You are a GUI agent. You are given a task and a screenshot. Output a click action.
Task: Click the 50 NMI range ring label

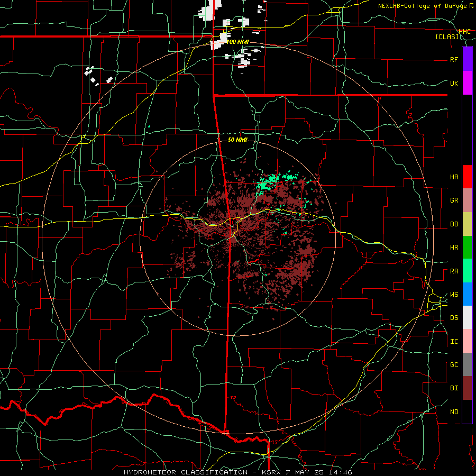click(237, 140)
